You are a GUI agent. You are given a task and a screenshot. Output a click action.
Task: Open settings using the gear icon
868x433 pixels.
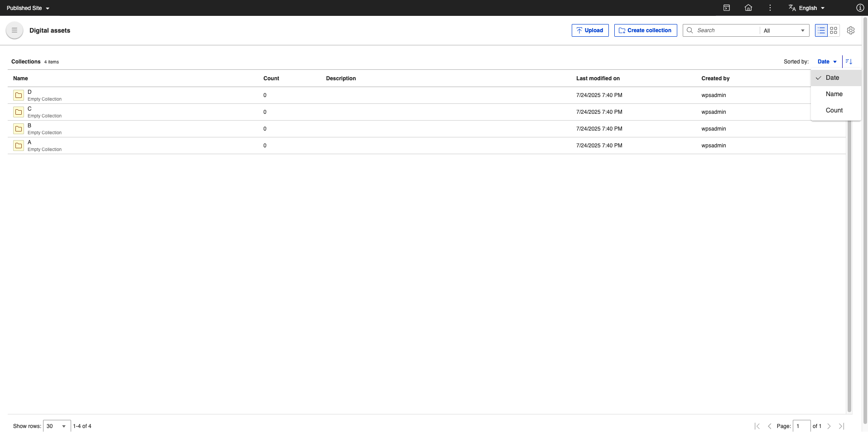[x=850, y=30]
